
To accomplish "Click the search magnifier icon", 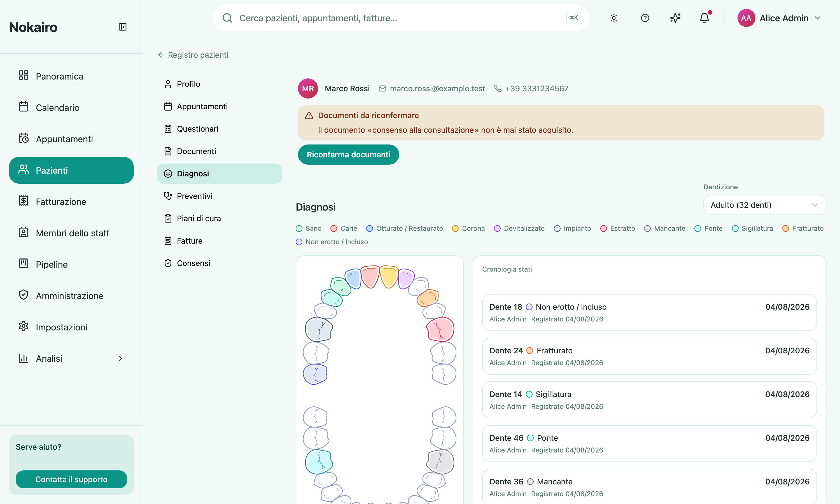I will [x=227, y=18].
